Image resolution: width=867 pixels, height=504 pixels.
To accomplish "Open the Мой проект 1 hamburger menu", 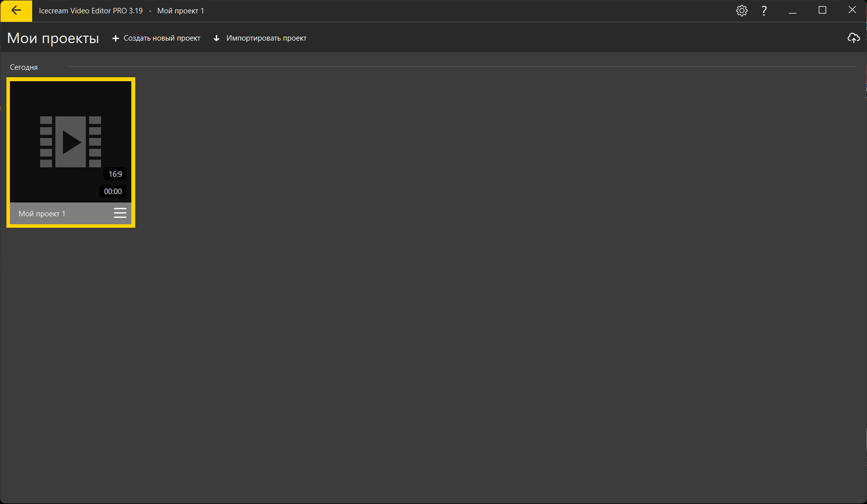I will [120, 213].
